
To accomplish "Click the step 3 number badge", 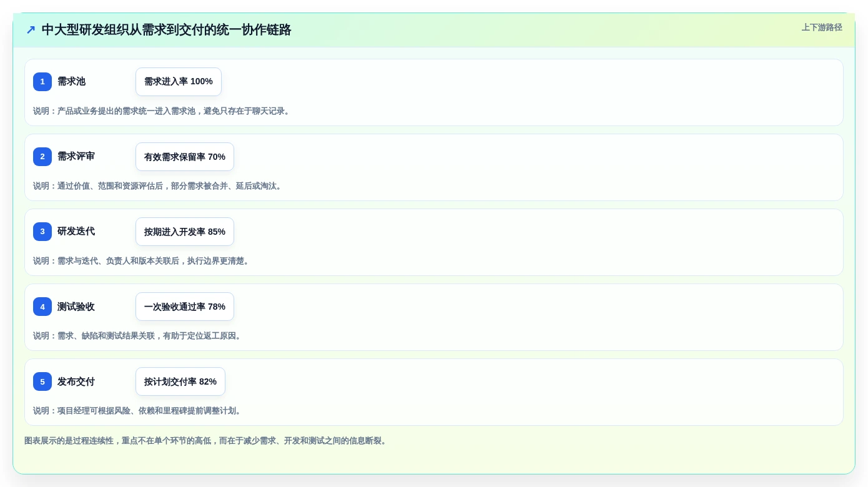I will tap(42, 232).
